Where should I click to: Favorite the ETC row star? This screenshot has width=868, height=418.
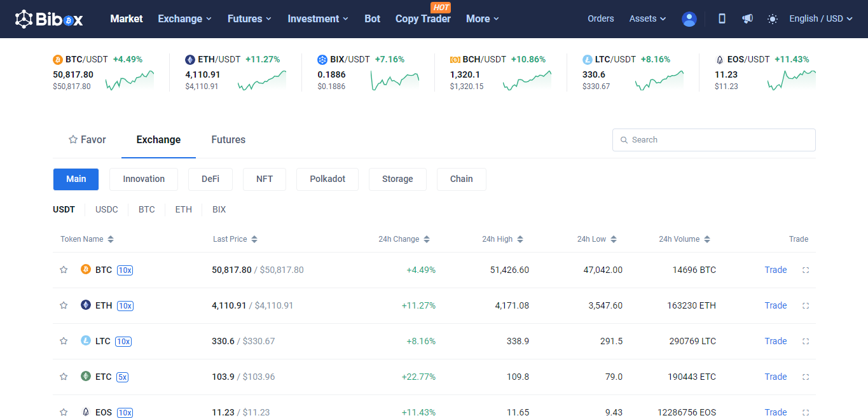[x=64, y=377]
